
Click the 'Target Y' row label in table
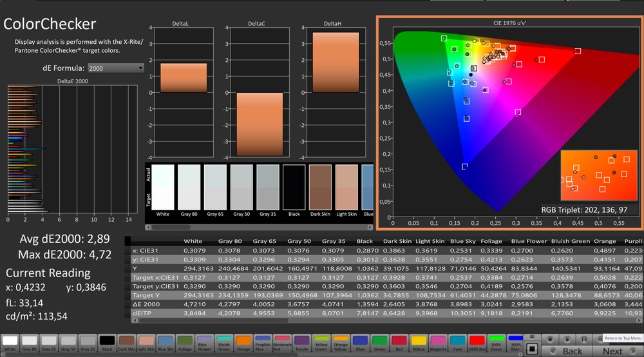pos(149,295)
